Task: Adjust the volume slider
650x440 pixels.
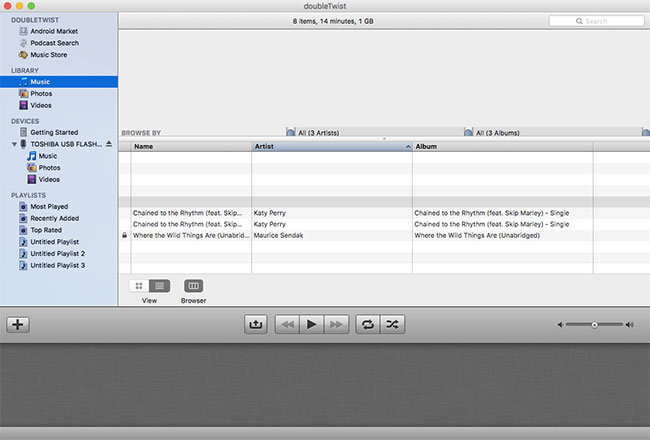Action: (x=594, y=325)
